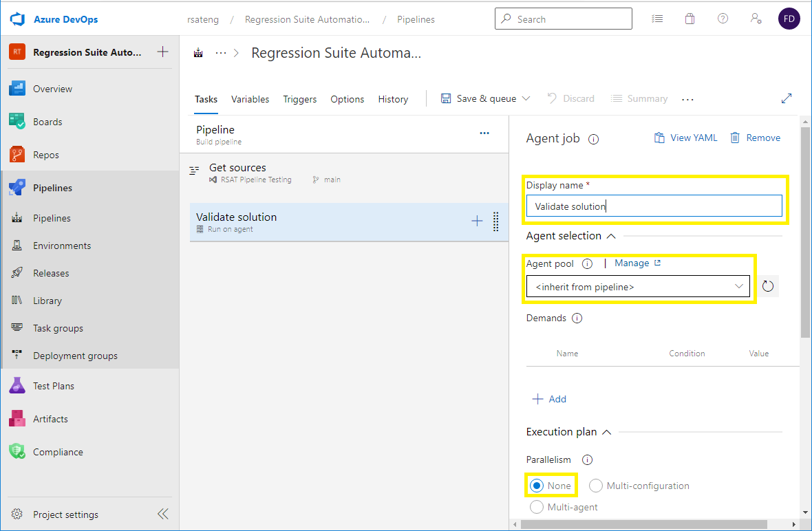Open the Marketplace shopping bag icon
Screen dimensions: 812x531
coord(690,19)
